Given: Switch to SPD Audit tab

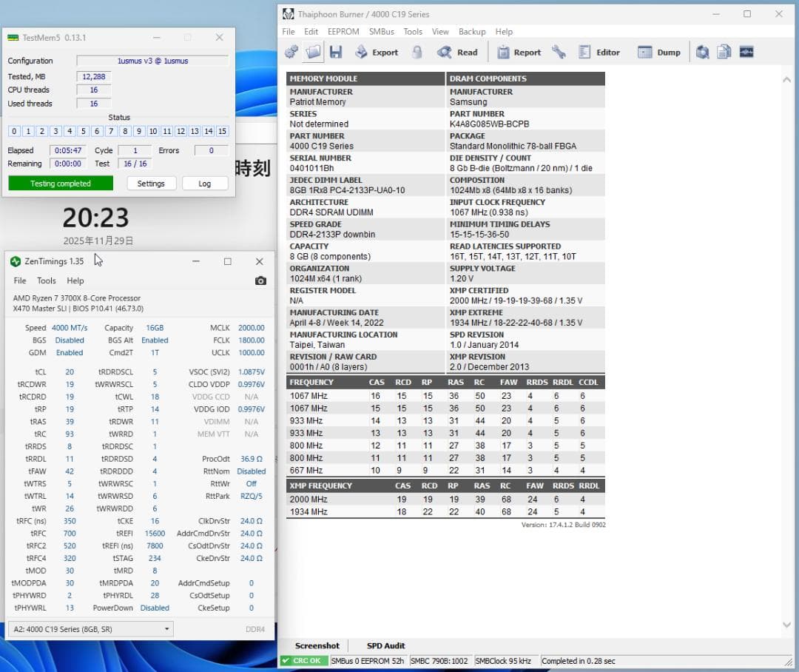Looking at the screenshot, I should [385, 645].
